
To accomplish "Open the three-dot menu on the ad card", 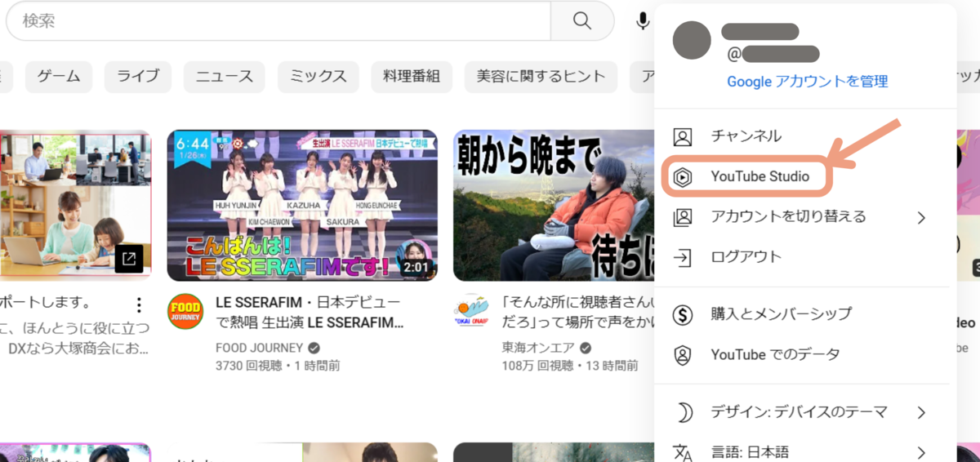I will point(139,304).
